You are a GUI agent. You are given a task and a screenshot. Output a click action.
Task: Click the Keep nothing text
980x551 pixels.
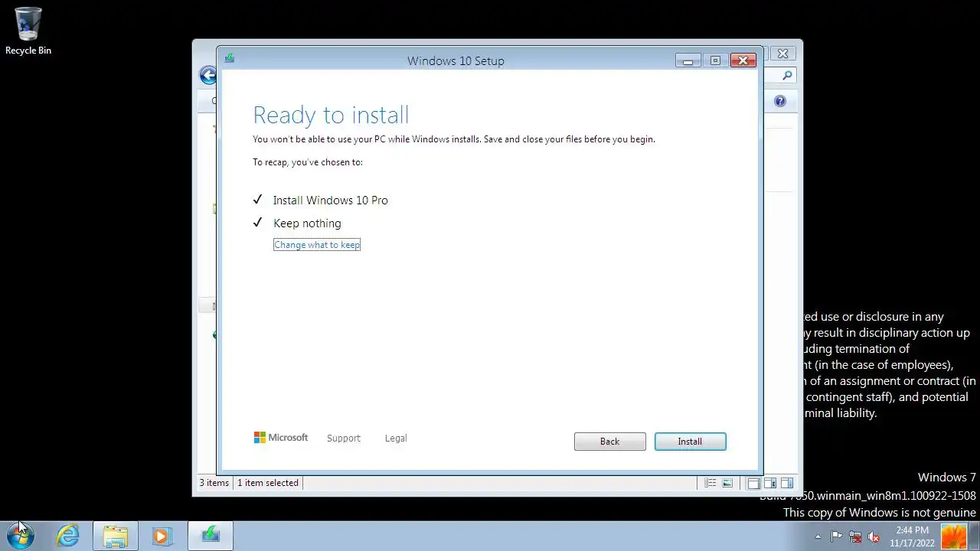[x=307, y=223]
